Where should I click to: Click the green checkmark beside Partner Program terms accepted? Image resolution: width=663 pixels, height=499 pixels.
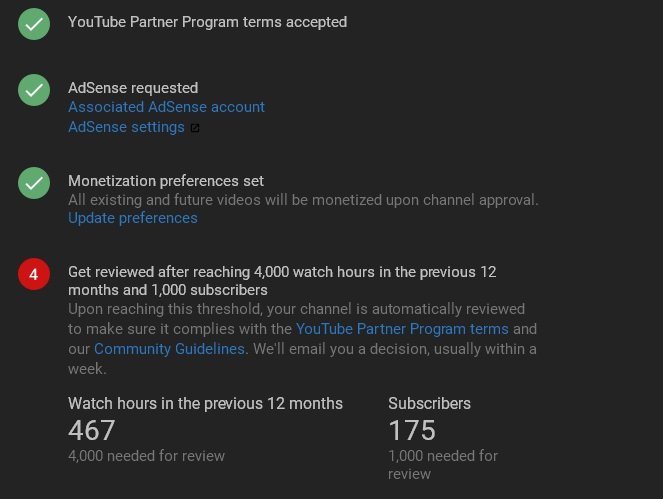click(34, 24)
